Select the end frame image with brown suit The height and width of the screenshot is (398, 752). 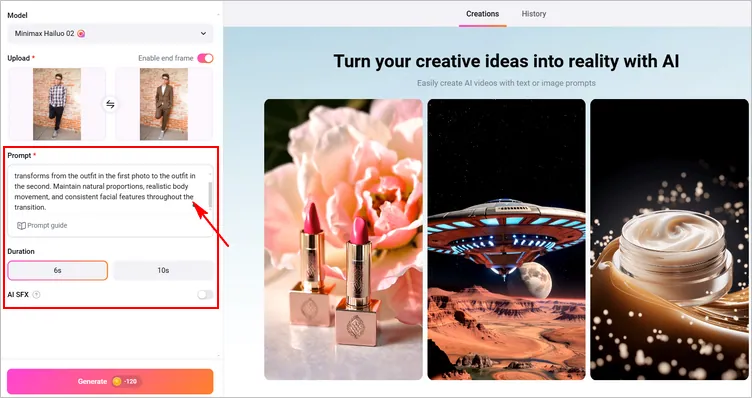pyautogui.click(x=164, y=104)
